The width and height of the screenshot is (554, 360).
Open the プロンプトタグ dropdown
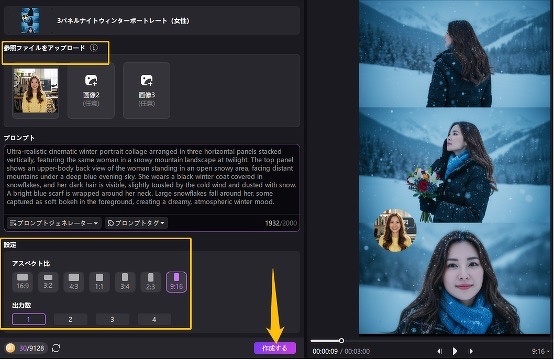click(x=136, y=223)
